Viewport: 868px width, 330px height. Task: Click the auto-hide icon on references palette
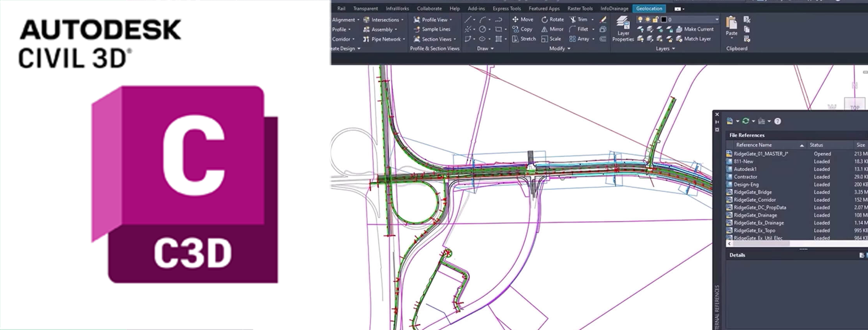[x=717, y=122]
